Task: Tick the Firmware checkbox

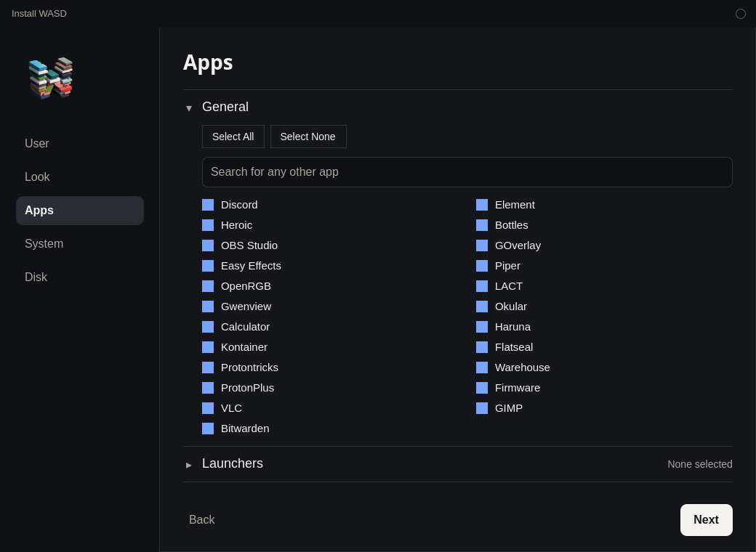Action: click(x=482, y=388)
